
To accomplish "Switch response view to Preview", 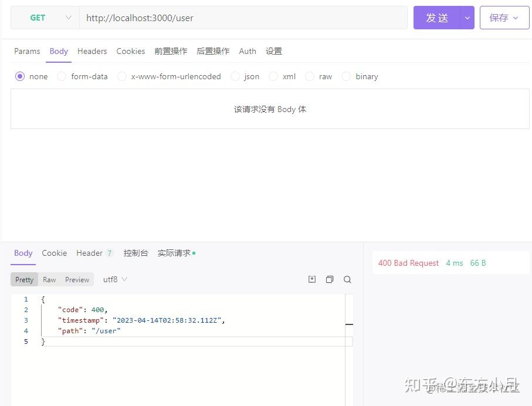I will point(77,279).
